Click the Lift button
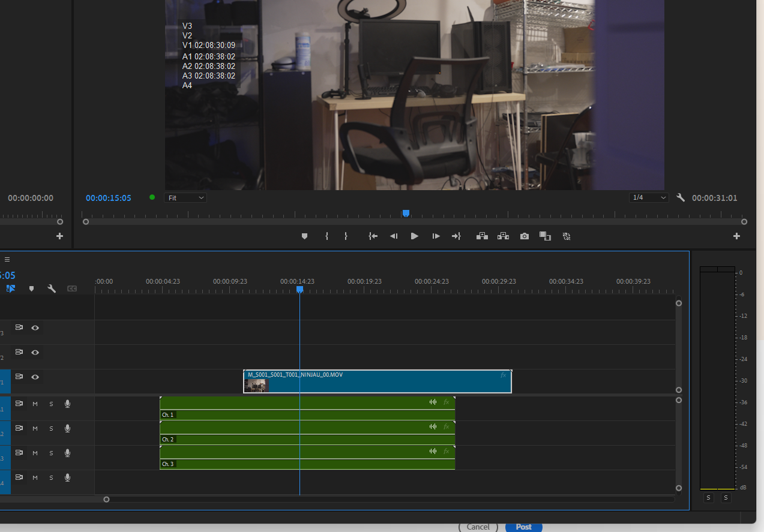The height and width of the screenshot is (532, 764). pos(482,236)
